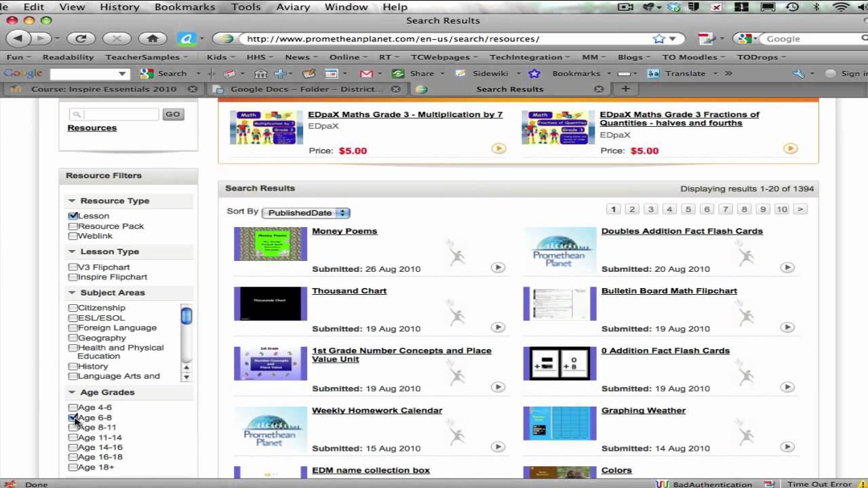
Task: Open the Sort By PublishedDate dropdown
Action: pos(306,213)
